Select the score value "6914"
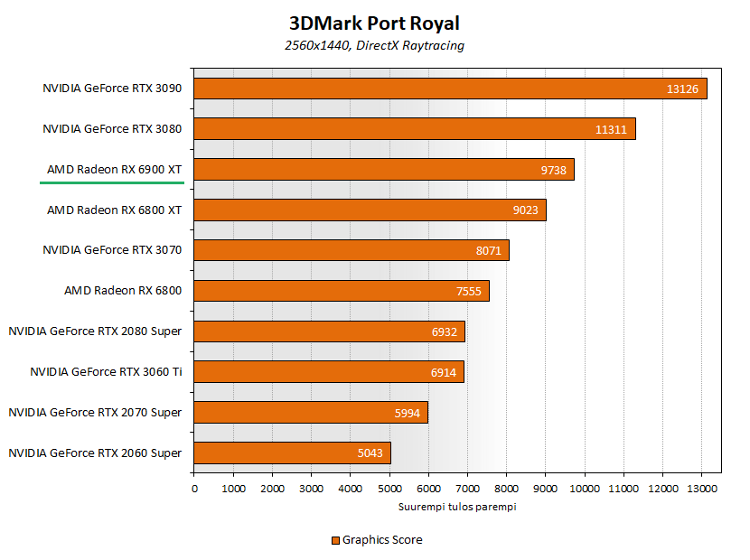 [444, 372]
